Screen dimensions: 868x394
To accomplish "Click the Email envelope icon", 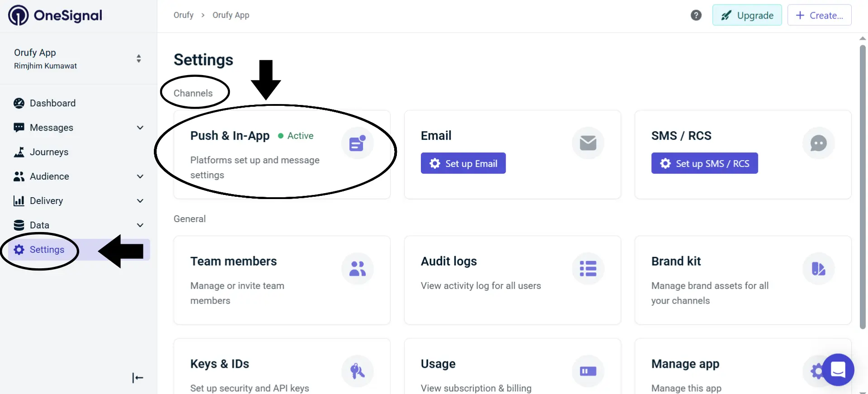I will pyautogui.click(x=588, y=143).
